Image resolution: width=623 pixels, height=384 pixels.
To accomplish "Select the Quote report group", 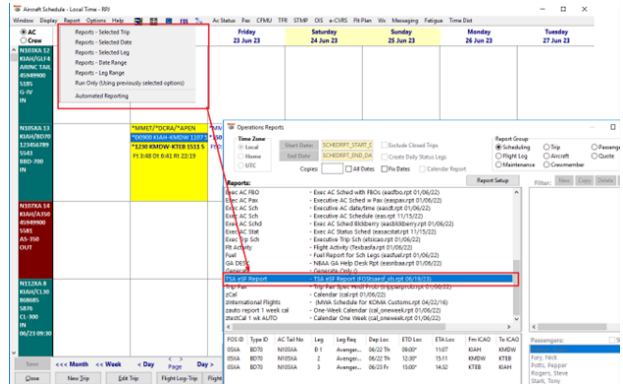I will [x=594, y=156].
